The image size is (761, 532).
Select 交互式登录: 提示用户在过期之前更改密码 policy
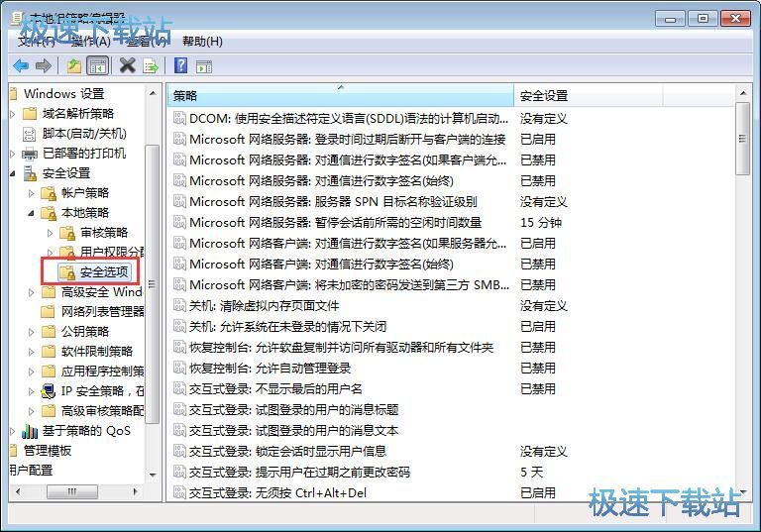pos(299,472)
